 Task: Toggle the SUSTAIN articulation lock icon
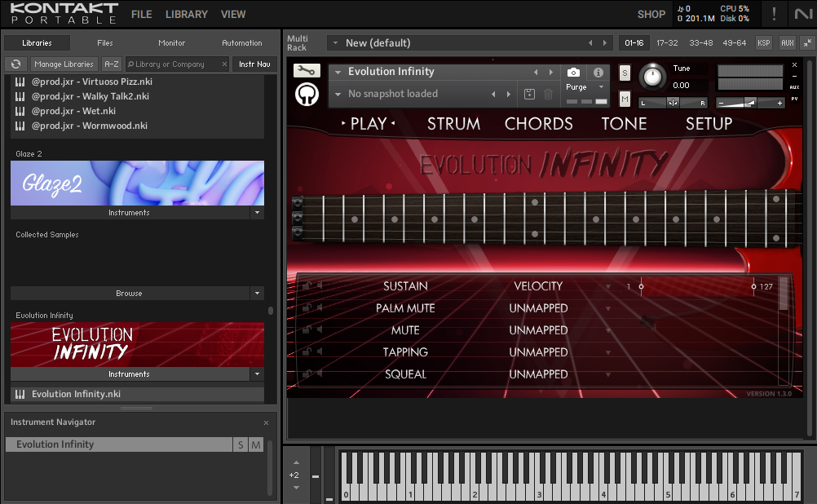(307, 285)
